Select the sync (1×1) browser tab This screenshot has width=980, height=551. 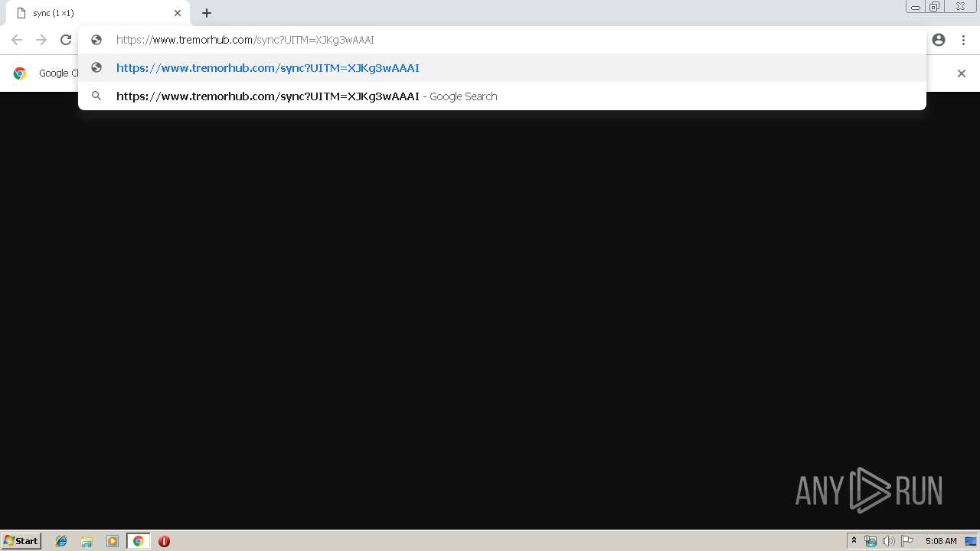point(98,13)
